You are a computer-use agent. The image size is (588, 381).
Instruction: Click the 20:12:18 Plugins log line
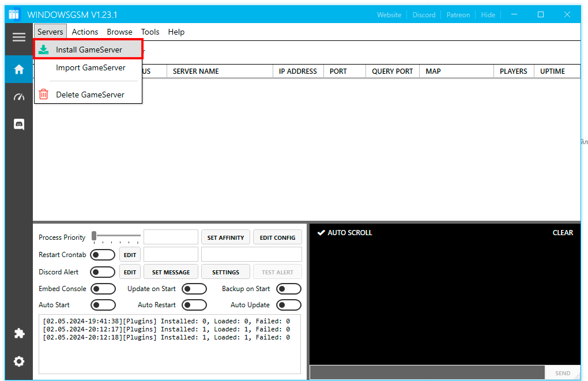coord(166,338)
